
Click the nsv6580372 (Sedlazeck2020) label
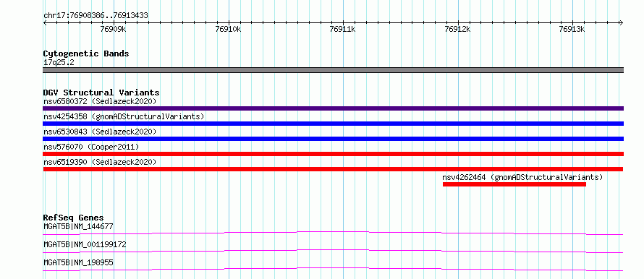100,101
